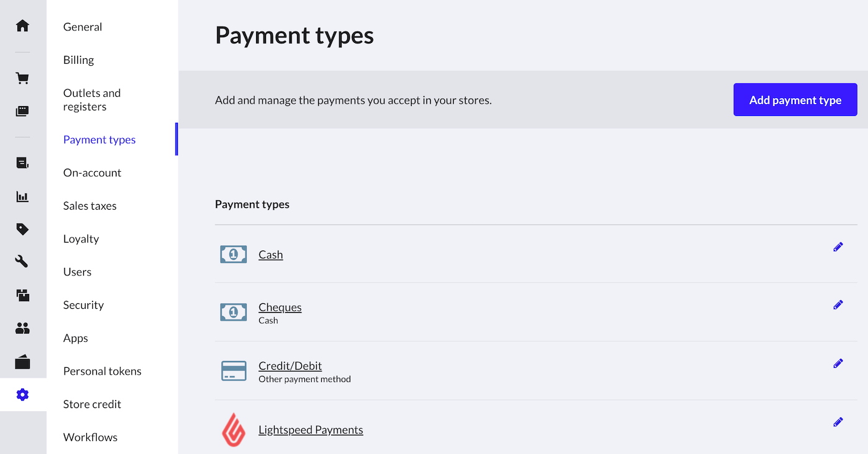Open the Loyalty settings page
The width and height of the screenshot is (868, 454).
point(81,239)
